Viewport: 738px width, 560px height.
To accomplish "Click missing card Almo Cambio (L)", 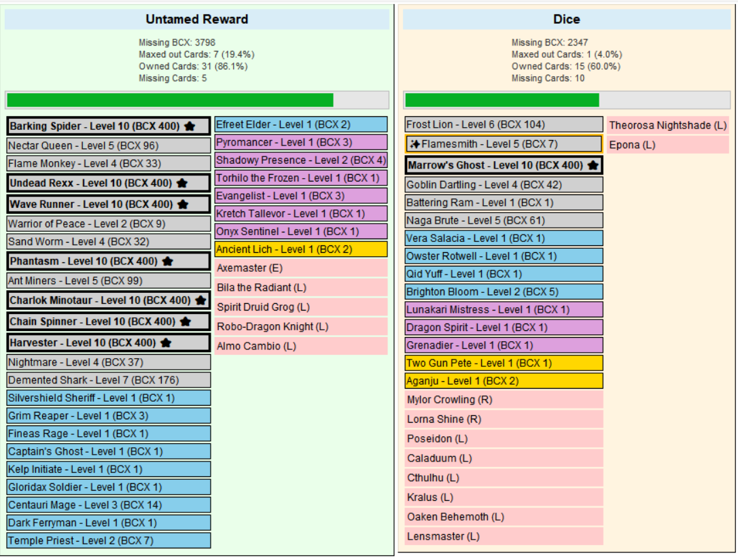I will pos(301,347).
